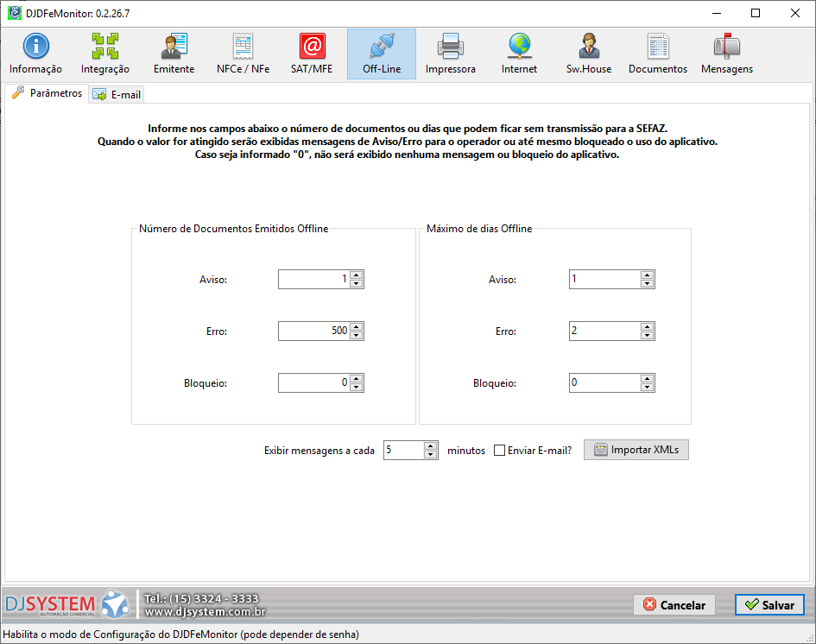
Task: Decrease documents Aviso value with down arrow
Action: pos(357,283)
